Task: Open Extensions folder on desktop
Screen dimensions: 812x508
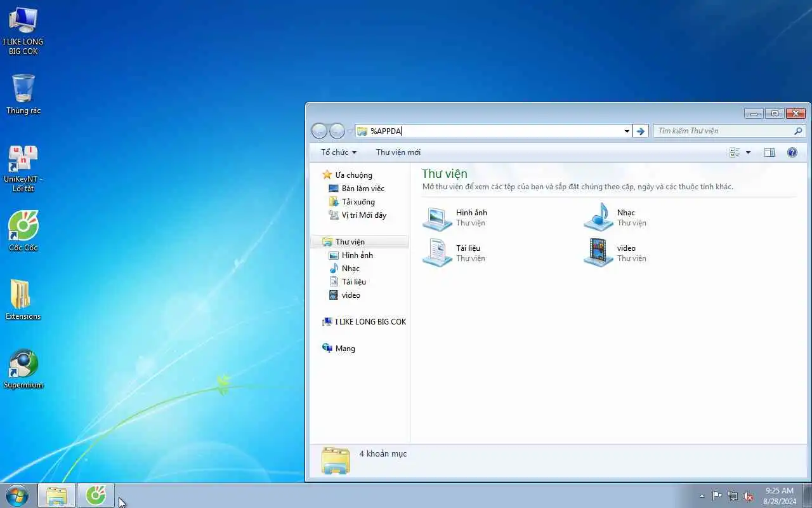Action: (23, 299)
